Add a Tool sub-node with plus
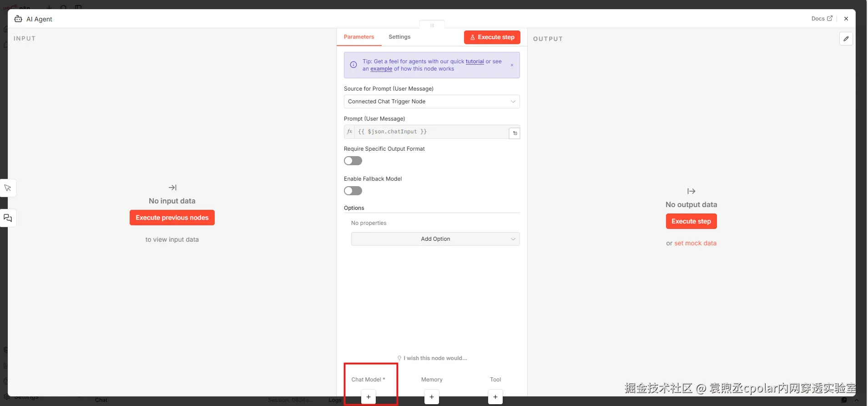The width and height of the screenshot is (868, 406). pyautogui.click(x=495, y=397)
